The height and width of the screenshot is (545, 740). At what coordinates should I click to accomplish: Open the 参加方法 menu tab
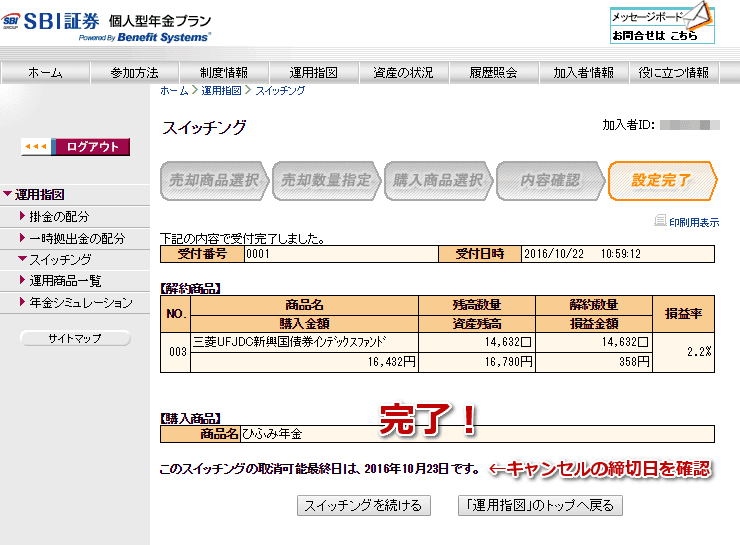pos(135,73)
